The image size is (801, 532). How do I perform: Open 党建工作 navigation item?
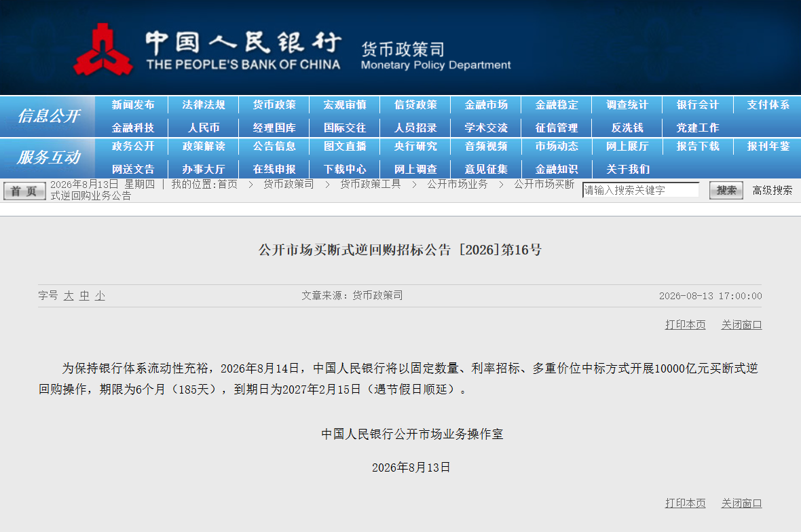pyautogui.click(x=697, y=128)
